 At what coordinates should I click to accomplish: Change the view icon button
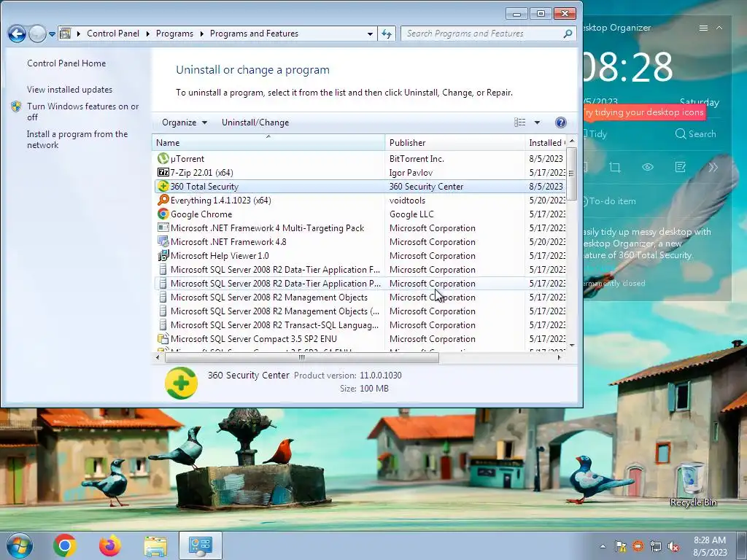[519, 122]
